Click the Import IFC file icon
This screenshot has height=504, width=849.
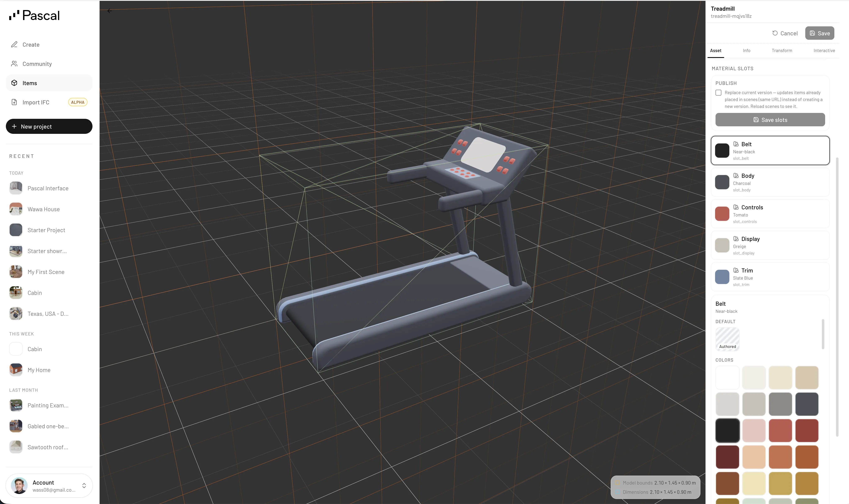click(14, 102)
